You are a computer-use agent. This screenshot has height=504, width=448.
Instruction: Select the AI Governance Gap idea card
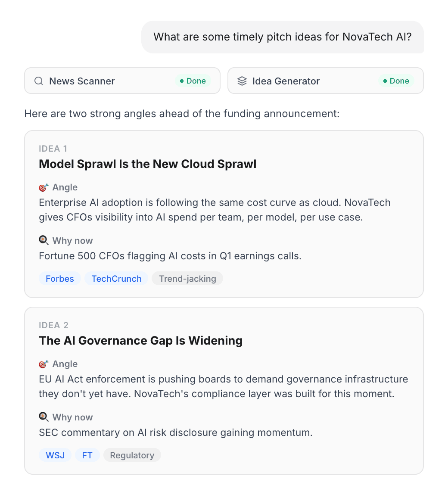224,389
